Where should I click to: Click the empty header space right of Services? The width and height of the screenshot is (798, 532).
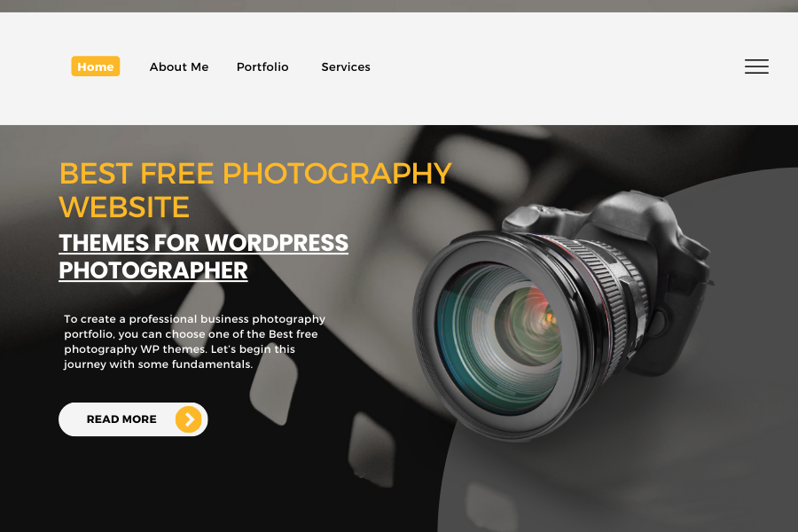pyautogui.click(x=555, y=66)
